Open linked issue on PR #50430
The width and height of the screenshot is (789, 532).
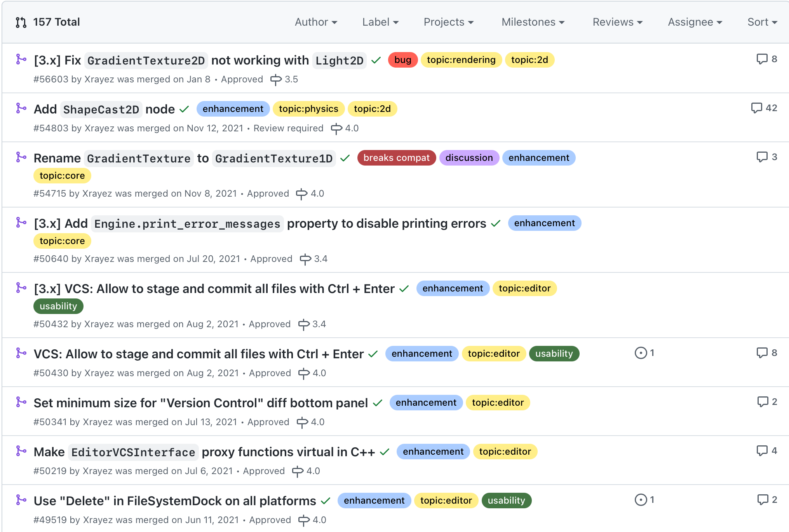[x=644, y=353]
